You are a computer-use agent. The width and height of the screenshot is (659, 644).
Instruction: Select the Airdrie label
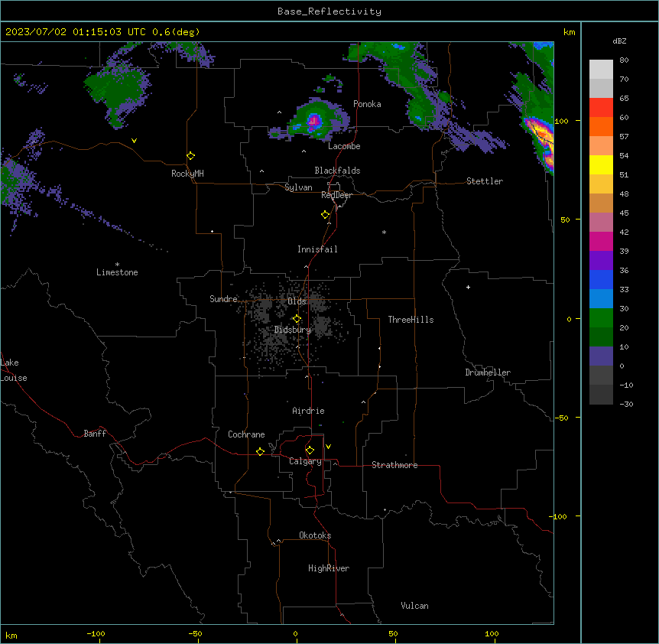(x=308, y=411)
